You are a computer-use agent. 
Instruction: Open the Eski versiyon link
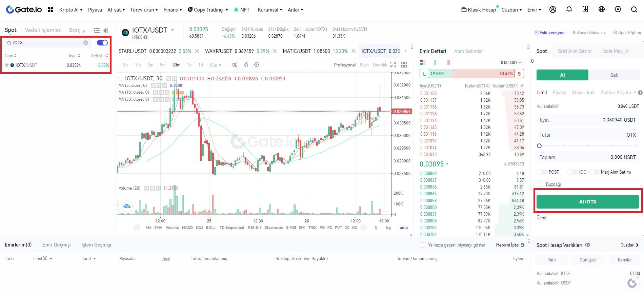pyautogui.click(x=549, y=33)
